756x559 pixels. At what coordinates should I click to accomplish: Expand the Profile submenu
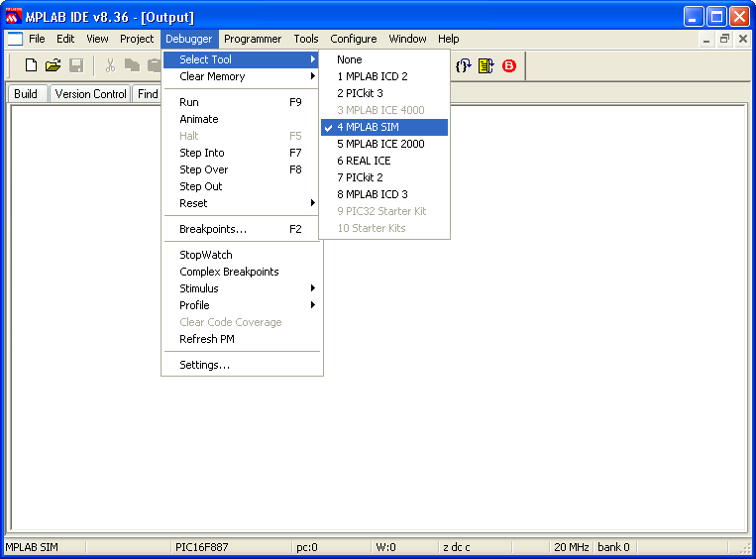(x=241, y=305)
